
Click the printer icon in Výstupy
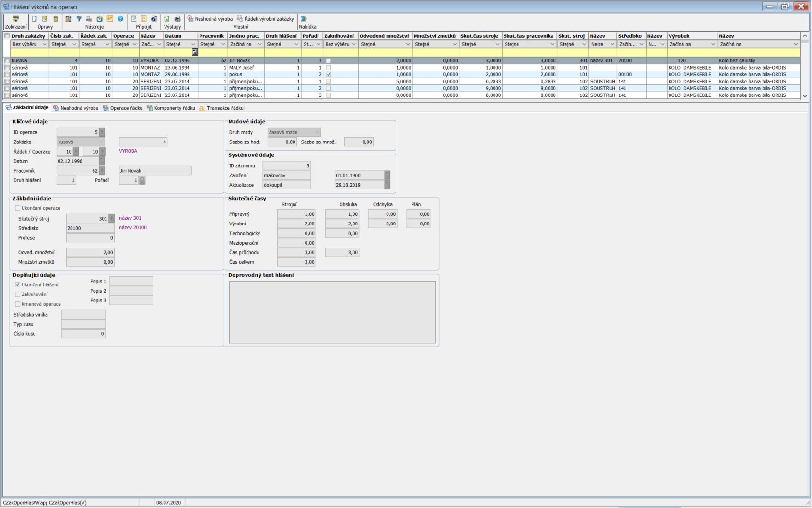(x=177, y=19)
